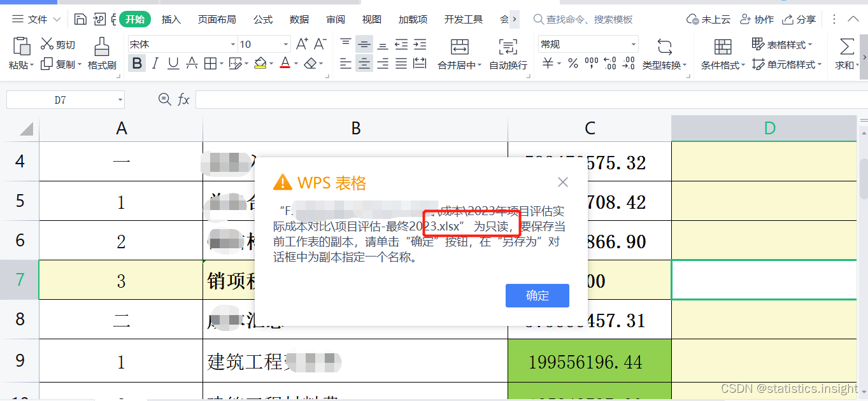
Task: Toggle italic formatting
Action: pyautogui.click(x=153, y=64)
